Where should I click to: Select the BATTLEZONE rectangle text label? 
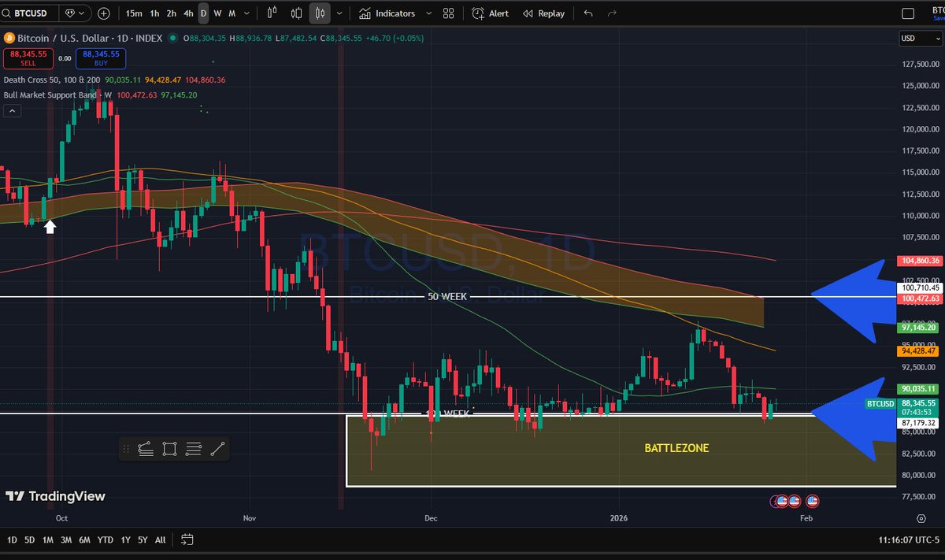676,448
